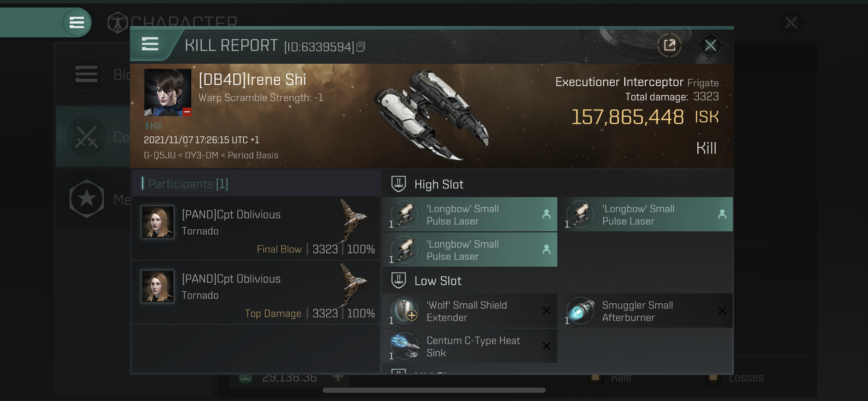Viewport: 868px width, 401px height.
Task: Open the Kill Report hamburger menu
Action: [x=150, y=44]
